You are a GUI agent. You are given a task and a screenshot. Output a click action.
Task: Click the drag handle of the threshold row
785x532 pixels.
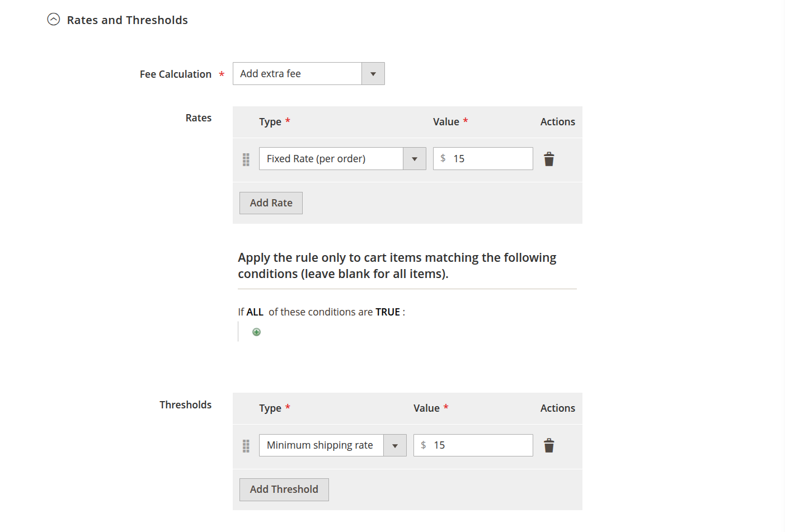pos(246,446)
